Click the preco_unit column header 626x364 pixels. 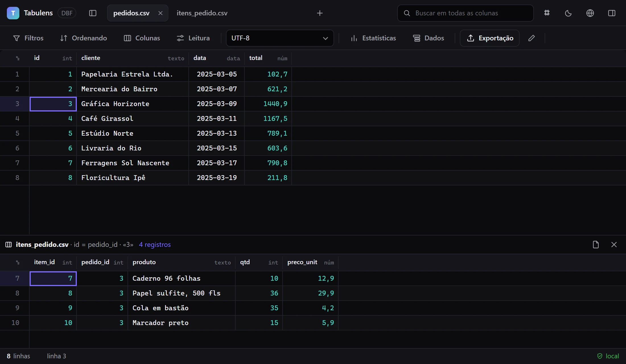point(310,262)
